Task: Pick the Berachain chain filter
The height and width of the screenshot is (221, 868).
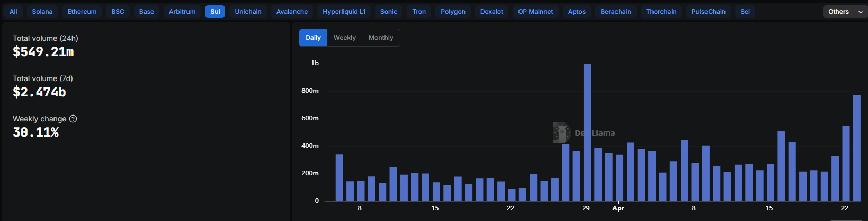Action: (x=615, y=12)
